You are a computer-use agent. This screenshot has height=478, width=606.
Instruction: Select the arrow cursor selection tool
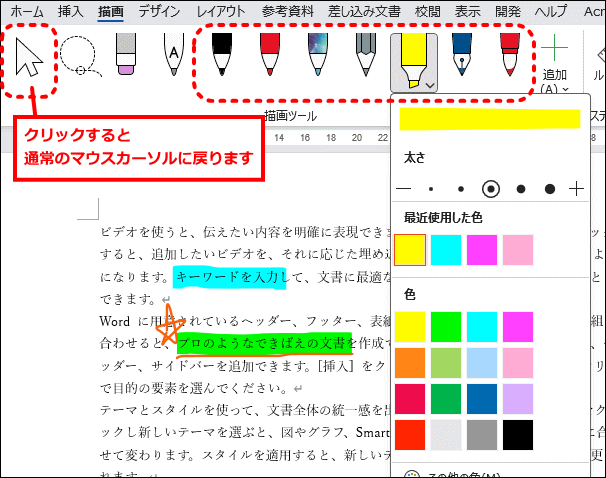coord(29,57)
